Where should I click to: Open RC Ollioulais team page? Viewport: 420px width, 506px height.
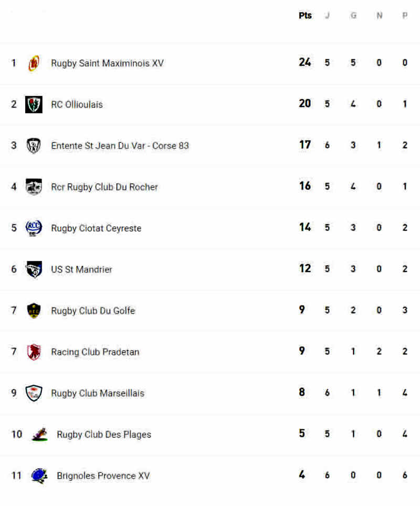point(77,104)
